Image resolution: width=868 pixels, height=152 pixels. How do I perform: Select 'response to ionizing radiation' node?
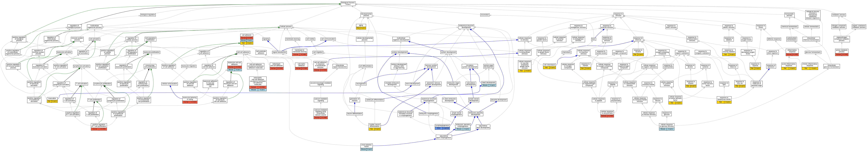click(729, 52)
